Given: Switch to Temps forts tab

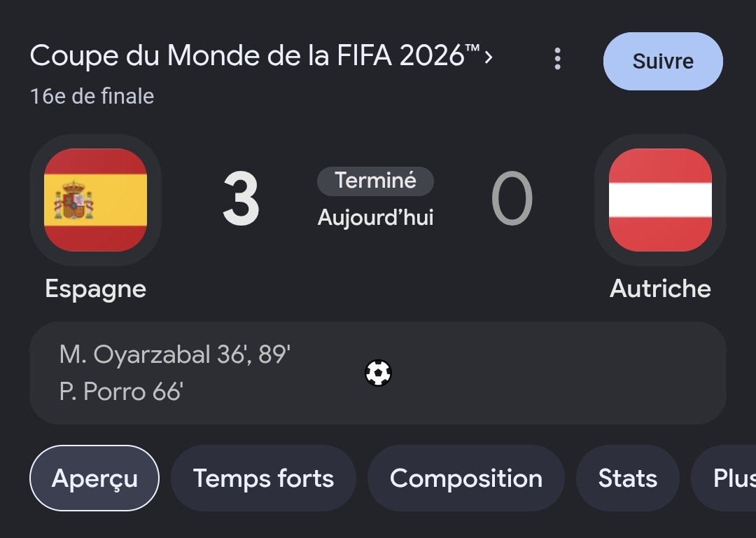Looking at the screenshot, I should click(263, 478).
